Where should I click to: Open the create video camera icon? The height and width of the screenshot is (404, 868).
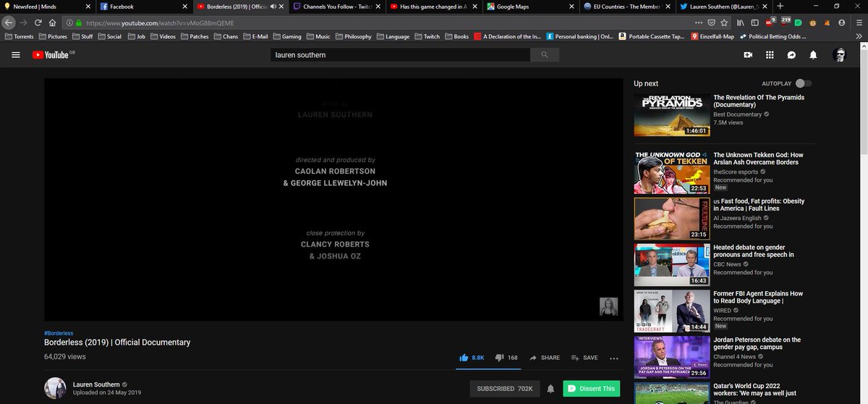(x=748, y=55)
